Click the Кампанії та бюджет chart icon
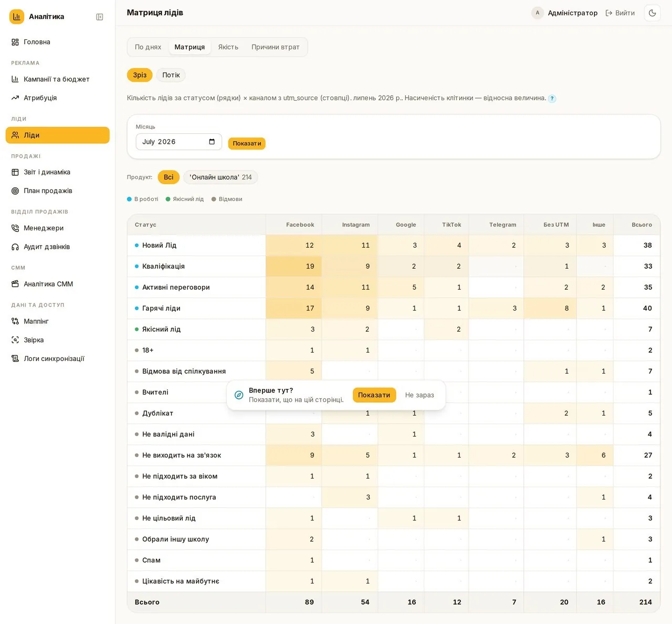Image resolution: width=672 pixels, height=624 pixels. point(15,79)
